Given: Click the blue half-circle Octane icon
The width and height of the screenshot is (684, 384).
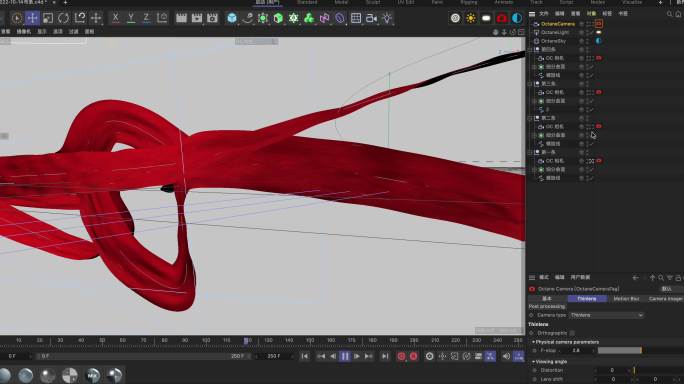Looking at the screenshot, I should coord(517,18).
